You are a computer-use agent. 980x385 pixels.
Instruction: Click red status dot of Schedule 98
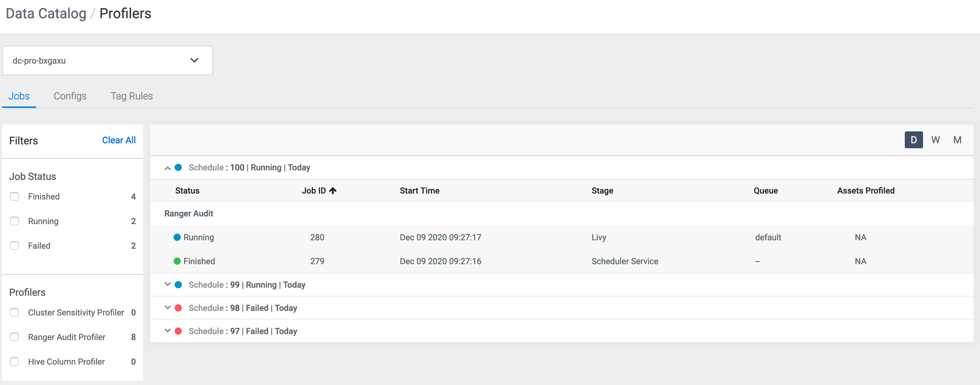coord(178,308)
